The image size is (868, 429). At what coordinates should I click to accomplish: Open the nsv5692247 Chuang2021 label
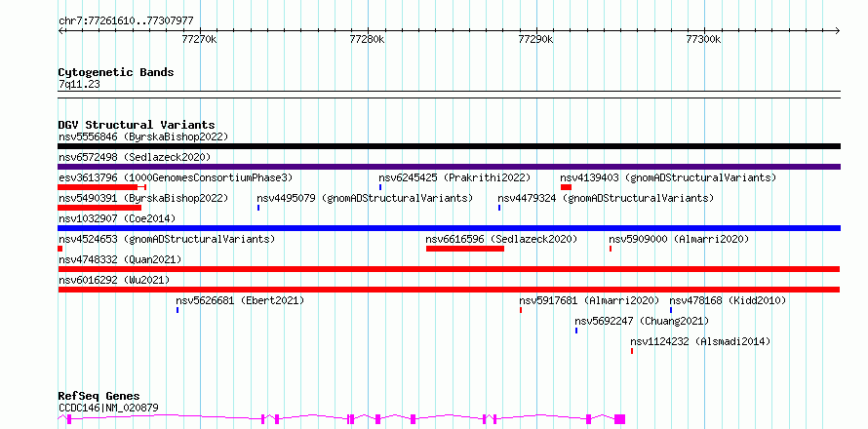click(642, 321)
